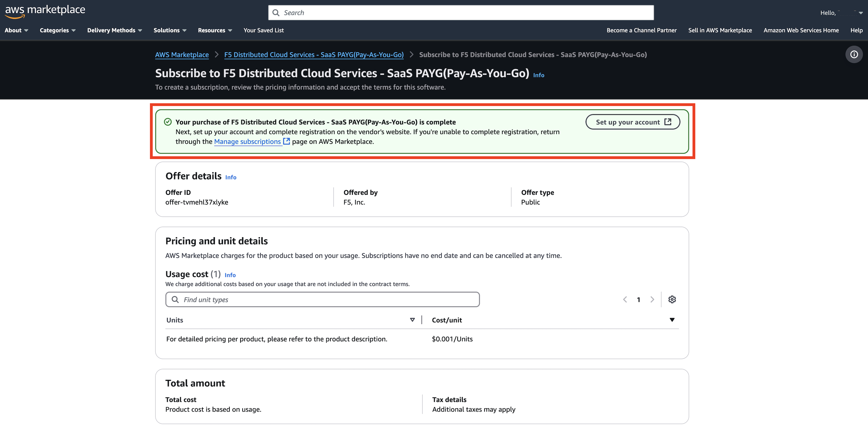Image resolution: width=868 pixels, height=433 pixels.
Task: Click AWS Marketplace breadcrumb link
Action: pyautogui.click(x=182, y=55)
